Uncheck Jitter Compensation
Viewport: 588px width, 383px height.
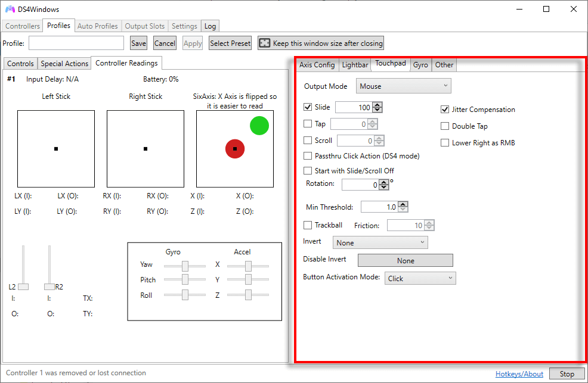(445, 110)
